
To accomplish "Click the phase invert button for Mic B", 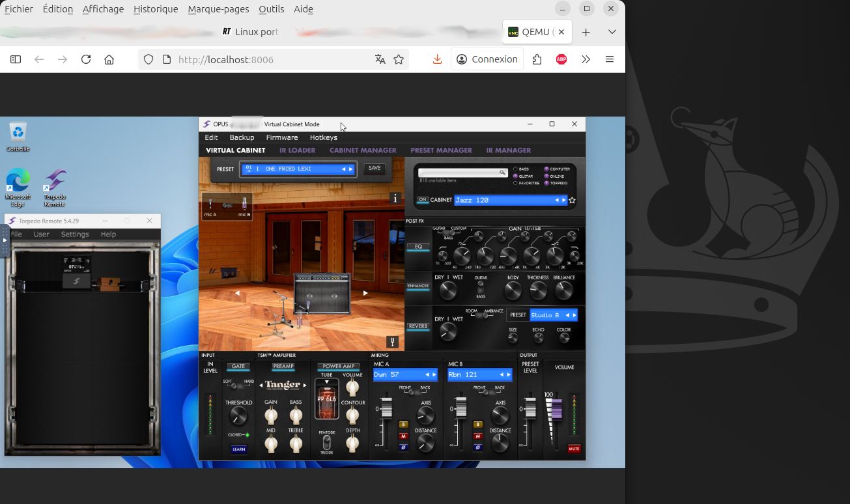I will [477, 447].
